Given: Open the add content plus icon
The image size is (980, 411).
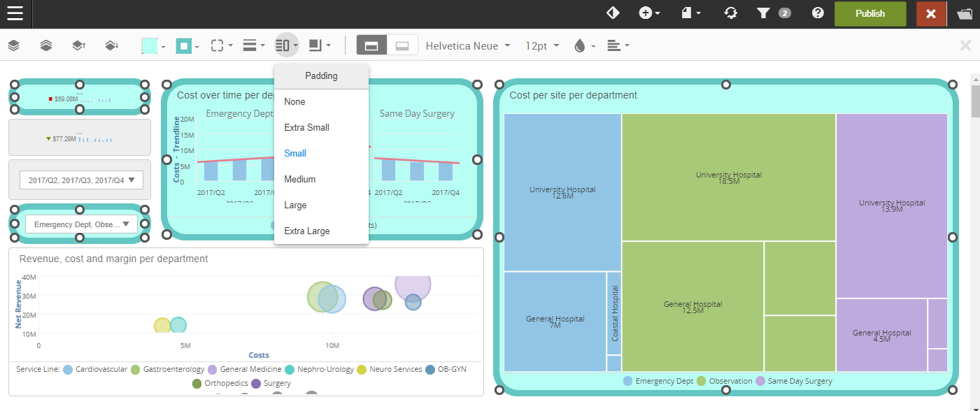Looking at the screenshot, I should pos(648,13).
